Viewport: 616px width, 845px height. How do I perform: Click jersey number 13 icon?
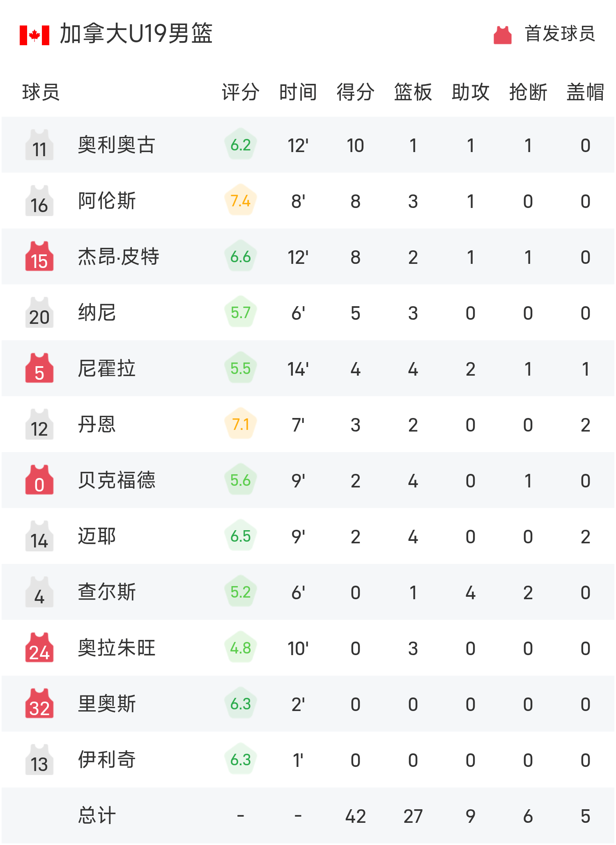(39, 760)
